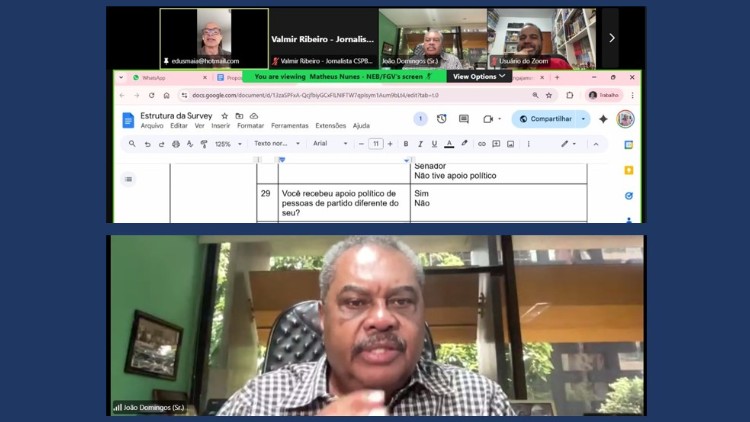Image resolution: width=750 pixels, height=422 pixels.
Task: Open browser extensions puzzle icon
Action: pos(569,95)
